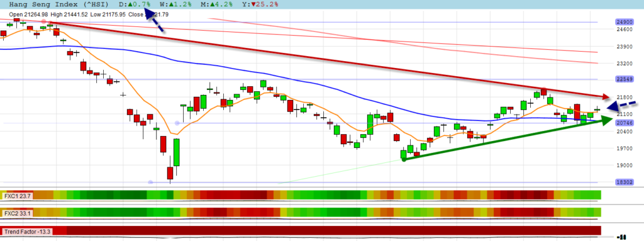Image resolution: width=644 pixels, height=241 pixels.
Task: Click the 24900 price level label
Action: pos(623,22)
